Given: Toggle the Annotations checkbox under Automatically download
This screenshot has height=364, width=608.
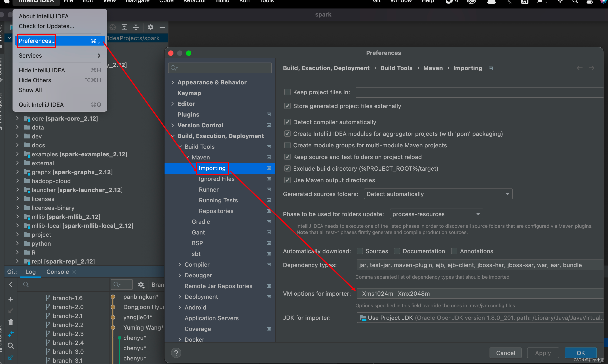Looking at the screenshot, I should click(x=454, y=251).
